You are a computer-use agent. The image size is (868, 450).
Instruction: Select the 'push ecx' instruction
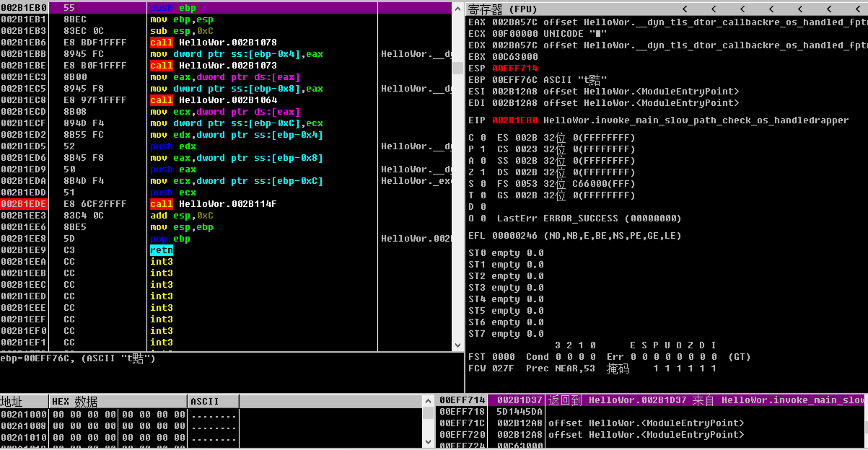click(173, 192)
